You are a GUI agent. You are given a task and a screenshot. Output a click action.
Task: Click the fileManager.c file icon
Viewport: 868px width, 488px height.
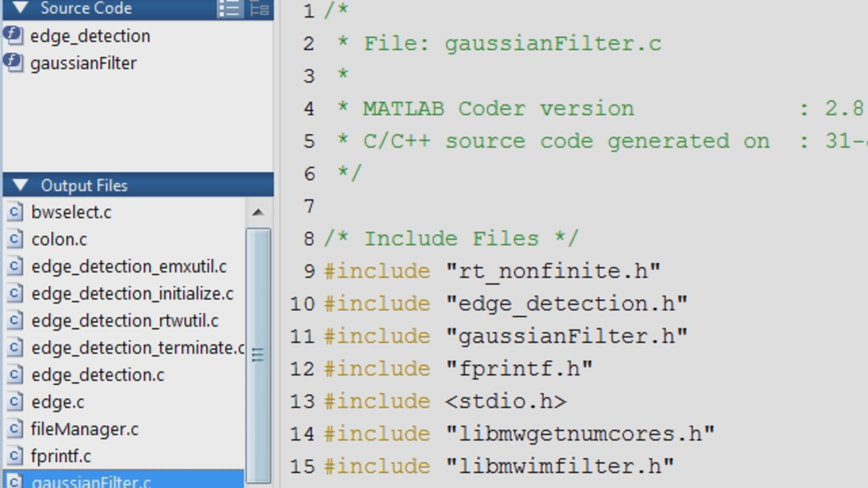coord(14,429)
